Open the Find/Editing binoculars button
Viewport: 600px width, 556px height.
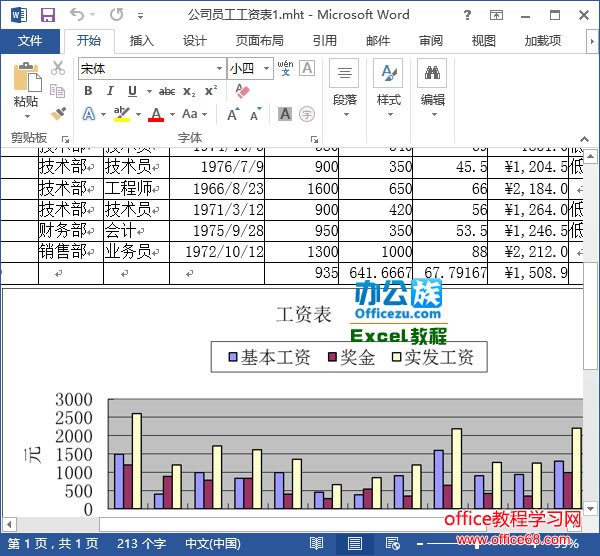432,84
